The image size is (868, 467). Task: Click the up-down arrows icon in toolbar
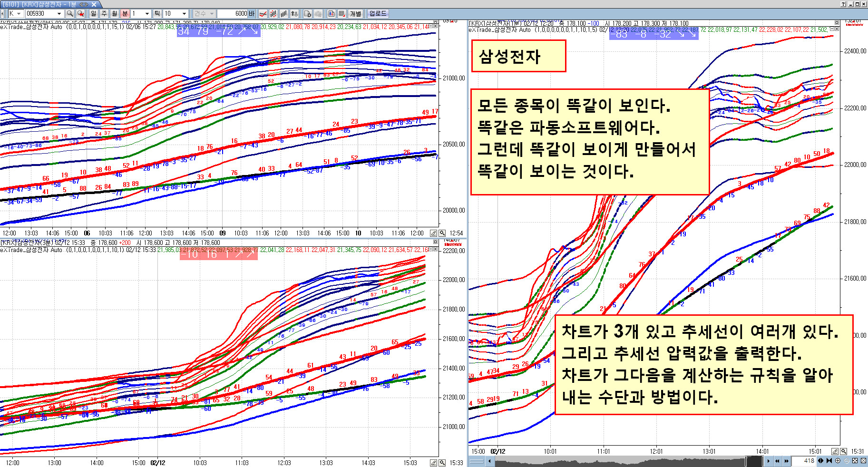294,14
